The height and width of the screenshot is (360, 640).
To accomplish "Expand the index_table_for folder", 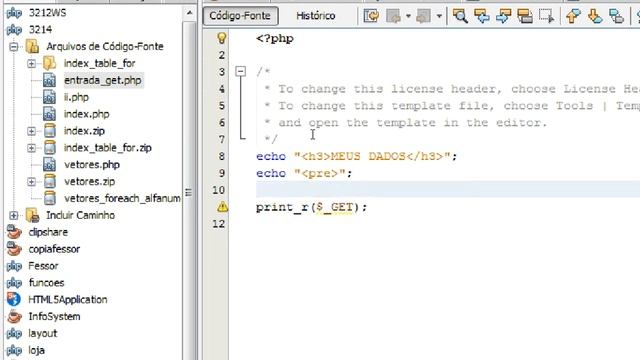I will pos(31,64).
